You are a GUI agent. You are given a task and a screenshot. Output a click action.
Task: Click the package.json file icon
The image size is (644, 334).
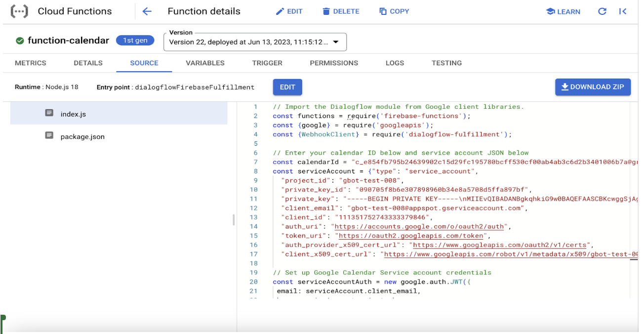[49, 136]
